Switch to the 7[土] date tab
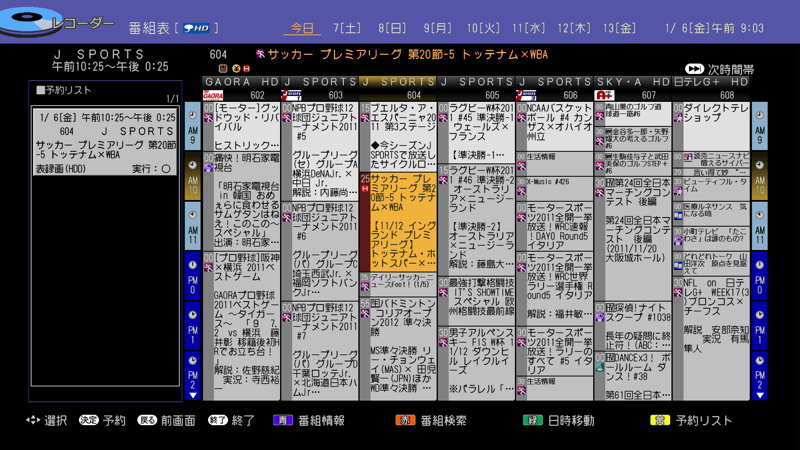 (347, 27)
